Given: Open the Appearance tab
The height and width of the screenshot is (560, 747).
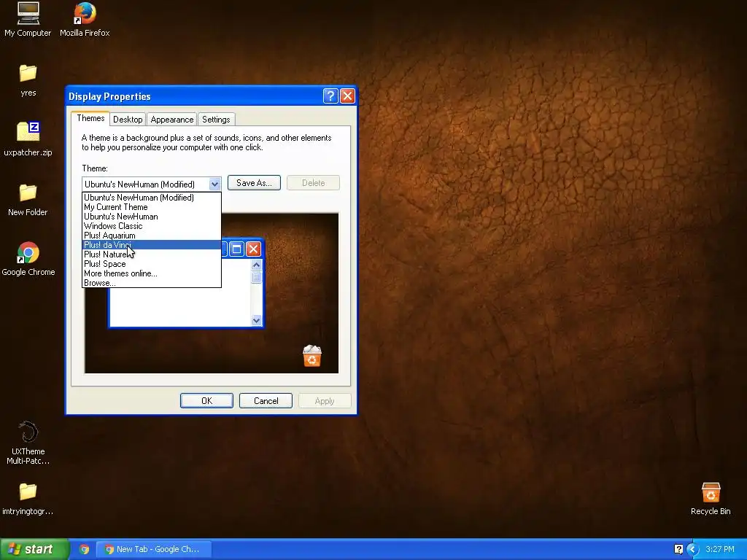Looking at the screenshot, I should (x=172, y=120).
